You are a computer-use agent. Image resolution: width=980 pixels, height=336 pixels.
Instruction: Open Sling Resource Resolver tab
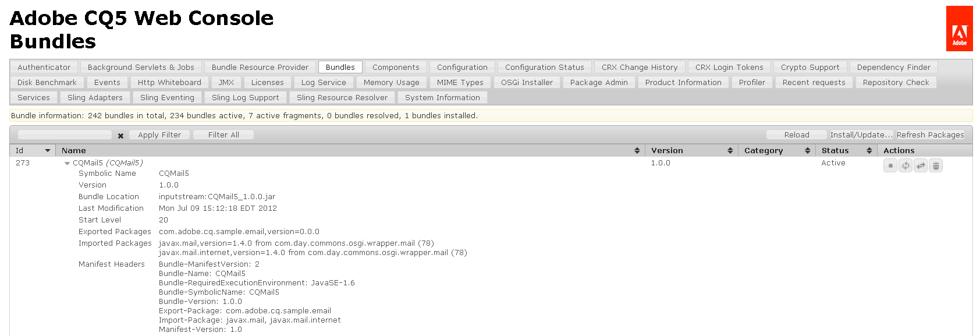pyautogui.click(x=342, y=97)
